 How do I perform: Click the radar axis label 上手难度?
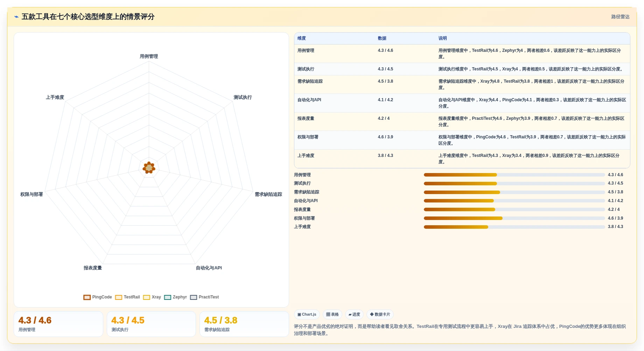[x=55, y=97]
